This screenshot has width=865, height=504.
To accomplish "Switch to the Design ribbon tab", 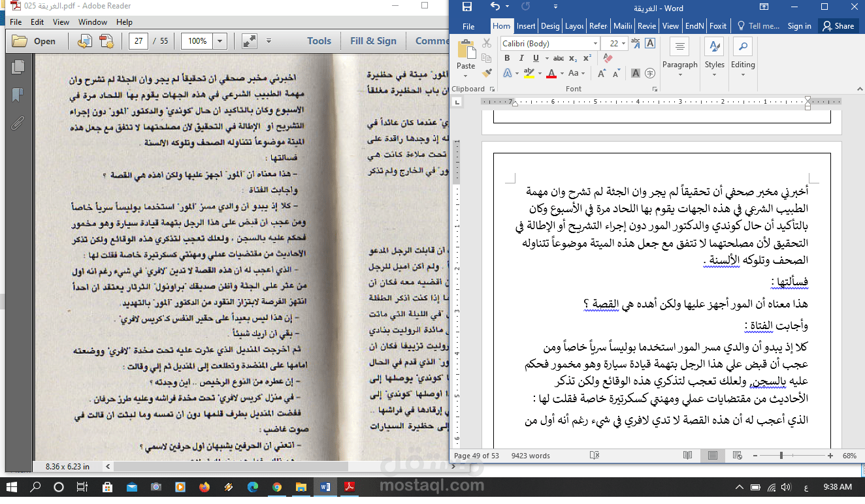I will 550,26.
